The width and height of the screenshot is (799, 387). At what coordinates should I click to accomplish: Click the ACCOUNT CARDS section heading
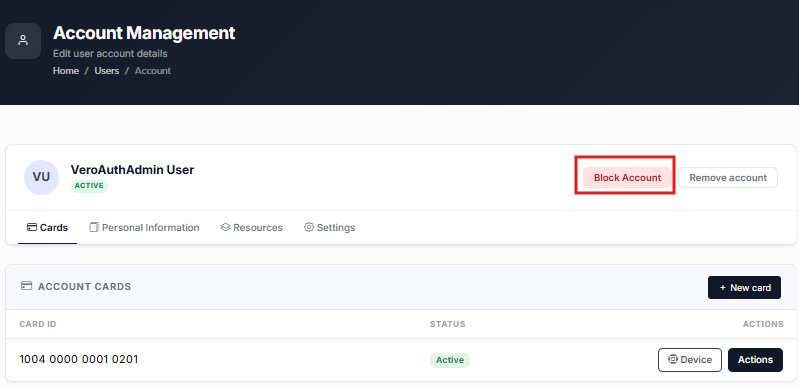click(x=85, y=287)
